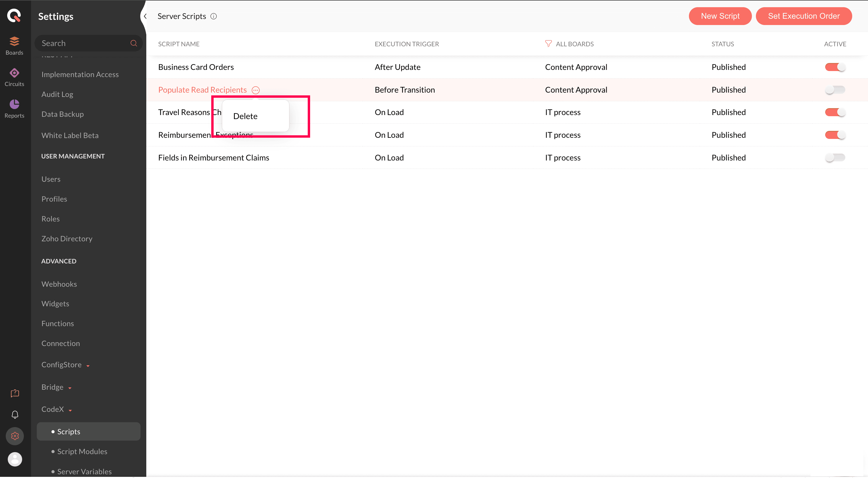Image resolution: width=868 pixels, height=478 pixels.
Task: Go to Audit Log settings
Action: (57, 94)
